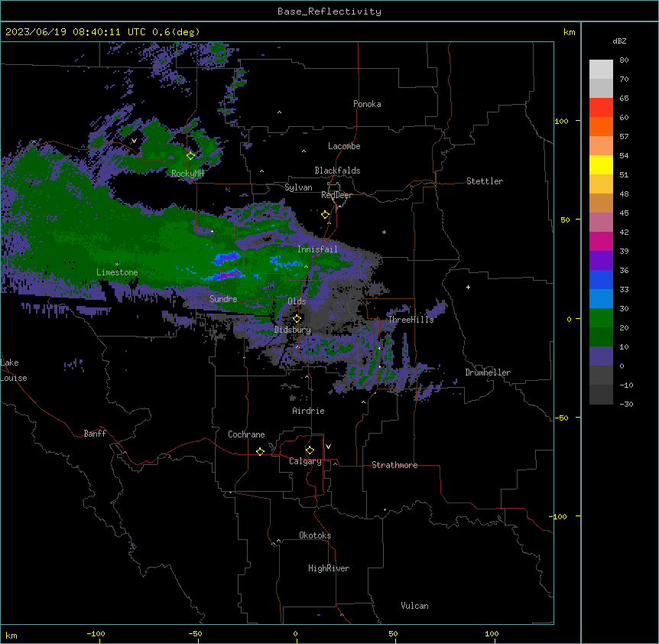
Task: Click the yellow V marker near Calgary
Action: coord(328,447)
